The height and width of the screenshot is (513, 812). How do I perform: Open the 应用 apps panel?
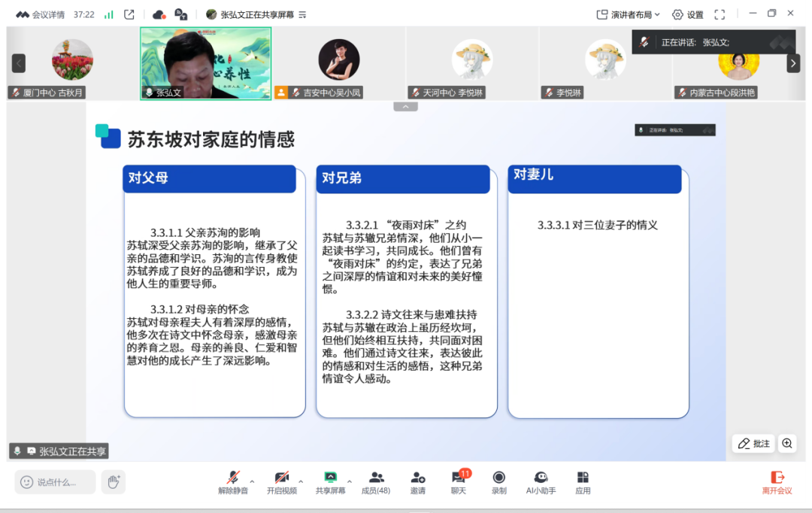[583, 481]
